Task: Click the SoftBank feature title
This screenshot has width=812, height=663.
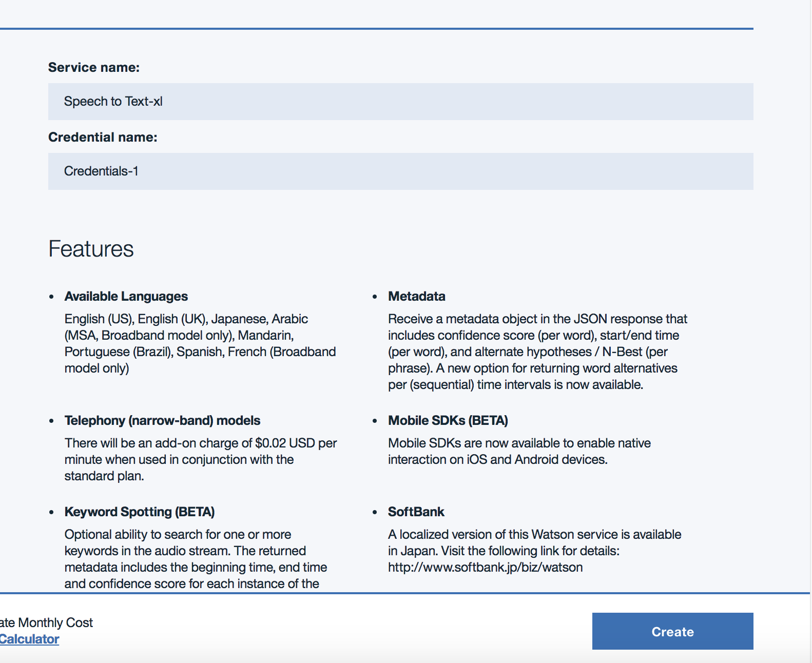Action: 416,512
